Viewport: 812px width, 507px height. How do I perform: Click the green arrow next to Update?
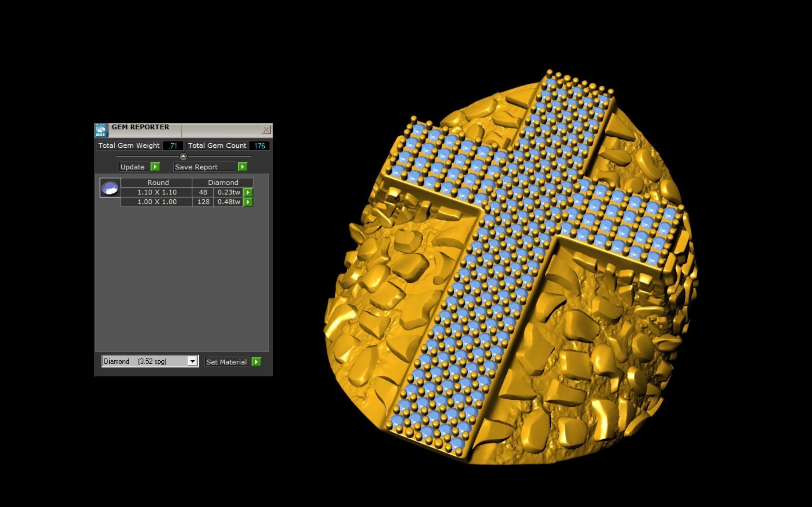coord(155,167)
